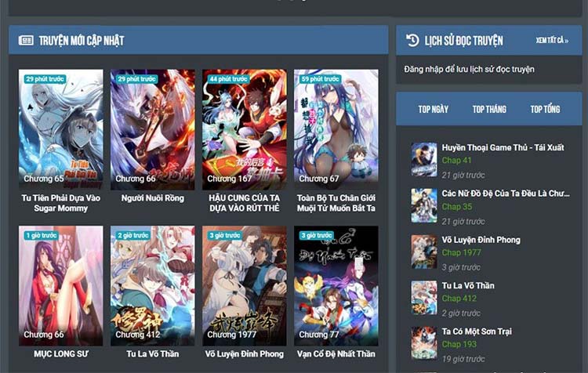Viewport: 588px width, 373px height.
Task: Click the Vạn Cổ Đệ Nhất Thần title
Action: tap(336, 354)
